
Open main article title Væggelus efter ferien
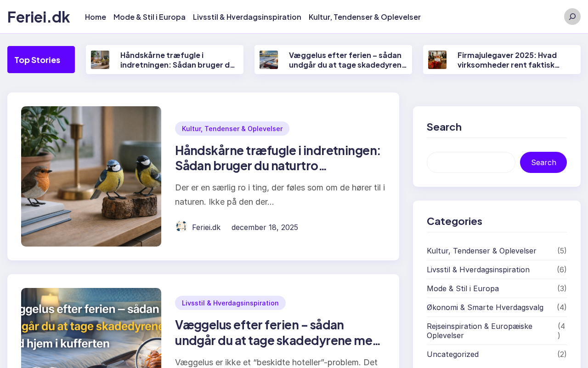pyautogui.click(x=277, y=332)
